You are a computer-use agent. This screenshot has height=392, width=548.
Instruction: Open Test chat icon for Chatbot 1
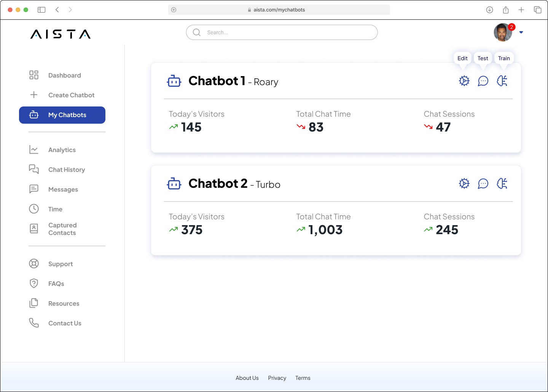pos(483,81)
